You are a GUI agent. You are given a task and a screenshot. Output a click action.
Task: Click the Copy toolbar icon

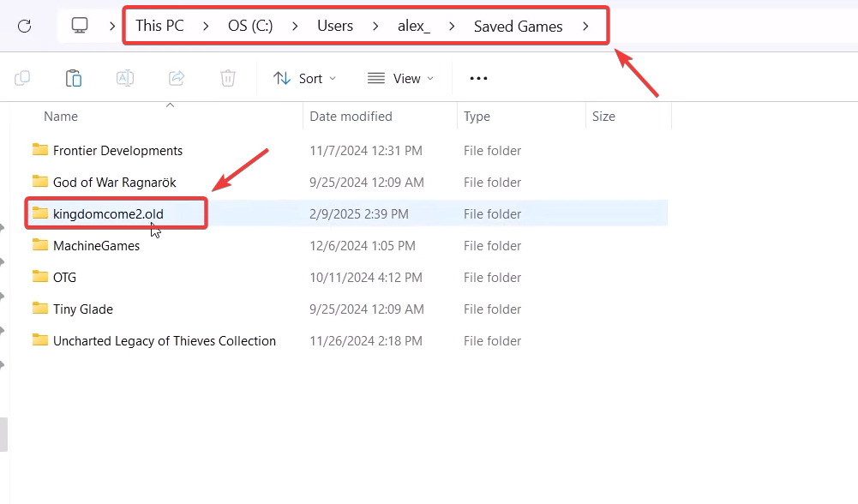[22, 78]
